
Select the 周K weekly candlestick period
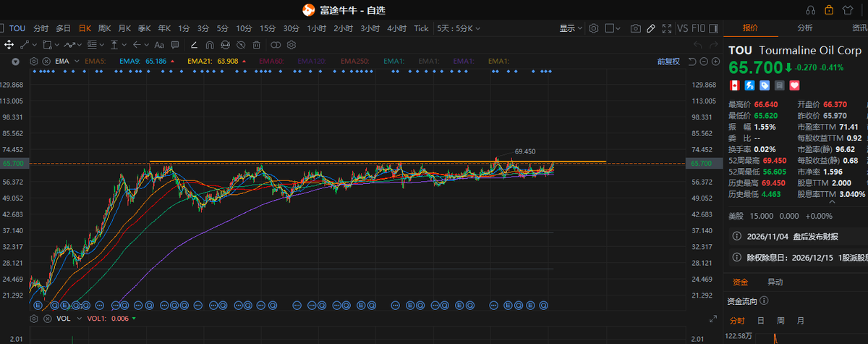104,28
